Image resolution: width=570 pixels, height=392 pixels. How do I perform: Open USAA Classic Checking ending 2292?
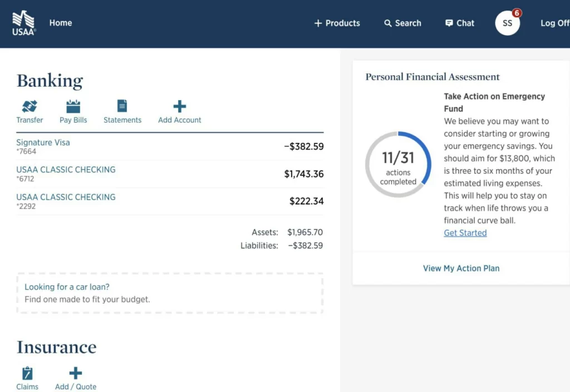(x=66, y=197)
